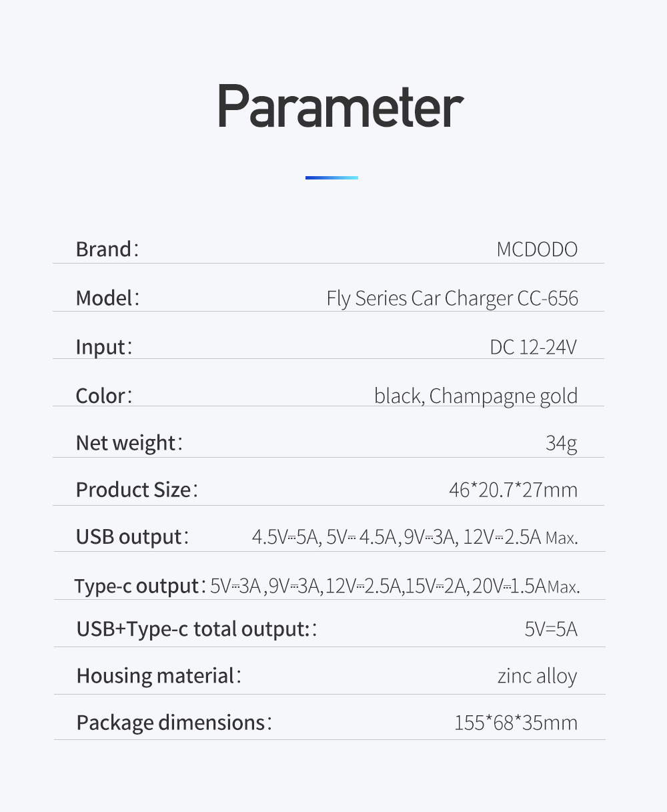
Task: Click the zinc alloy value
Action: [x=538, y=677]
